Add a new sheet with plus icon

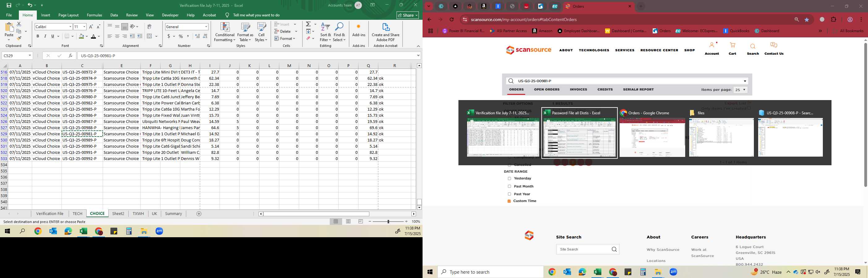(x=199, y=214)
